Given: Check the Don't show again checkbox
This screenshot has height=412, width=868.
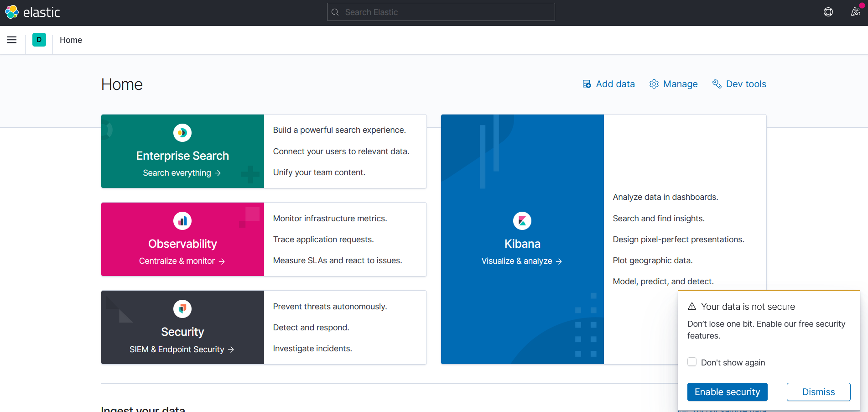Looking at the screenshot, I should pyautogui.click(x=692, y=362).
